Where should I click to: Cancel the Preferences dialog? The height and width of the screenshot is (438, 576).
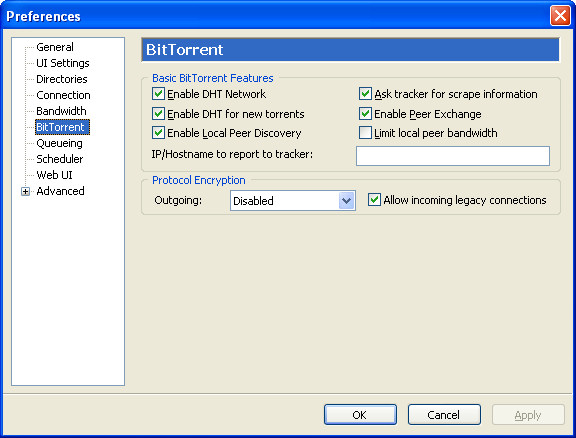(444, 414)
